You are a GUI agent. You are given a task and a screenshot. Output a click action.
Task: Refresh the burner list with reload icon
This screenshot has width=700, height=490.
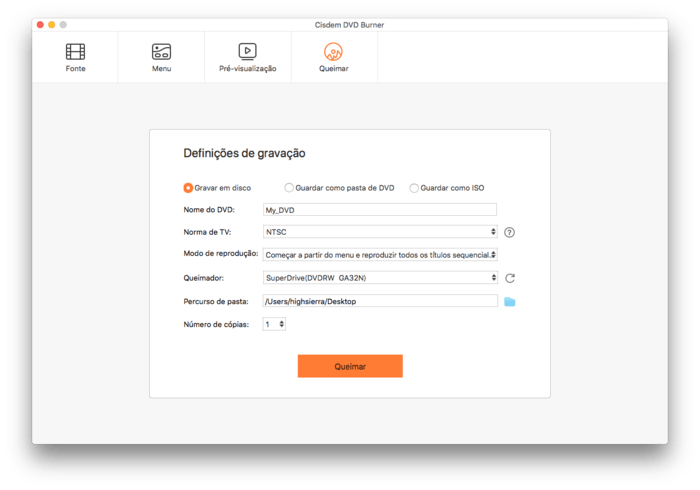point(509,278)
